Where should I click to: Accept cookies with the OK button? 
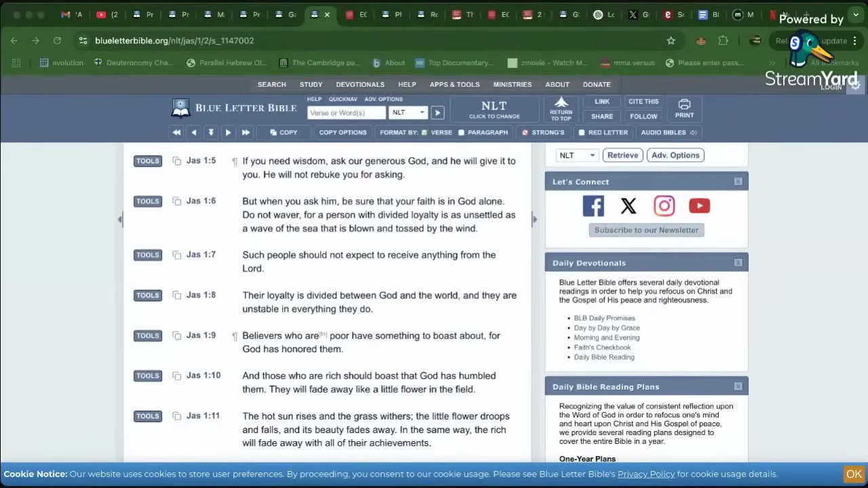(x=854, y=474)
